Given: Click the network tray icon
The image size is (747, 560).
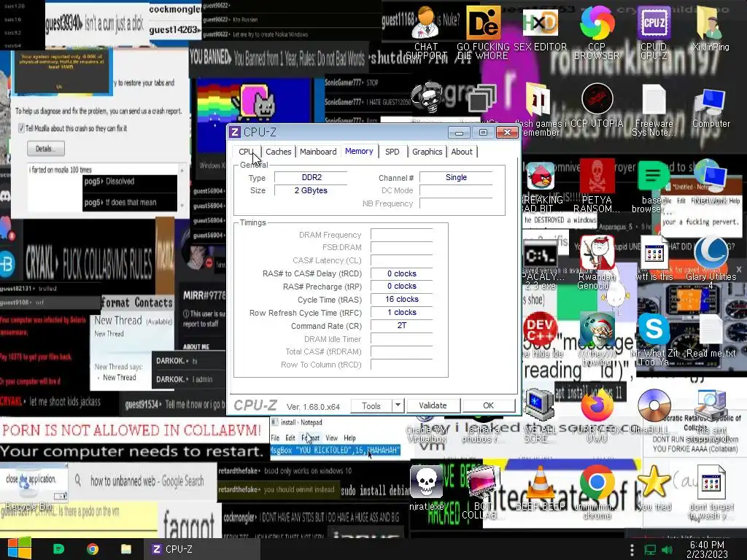Looking at the screenshot, I should tap(650, 550).
